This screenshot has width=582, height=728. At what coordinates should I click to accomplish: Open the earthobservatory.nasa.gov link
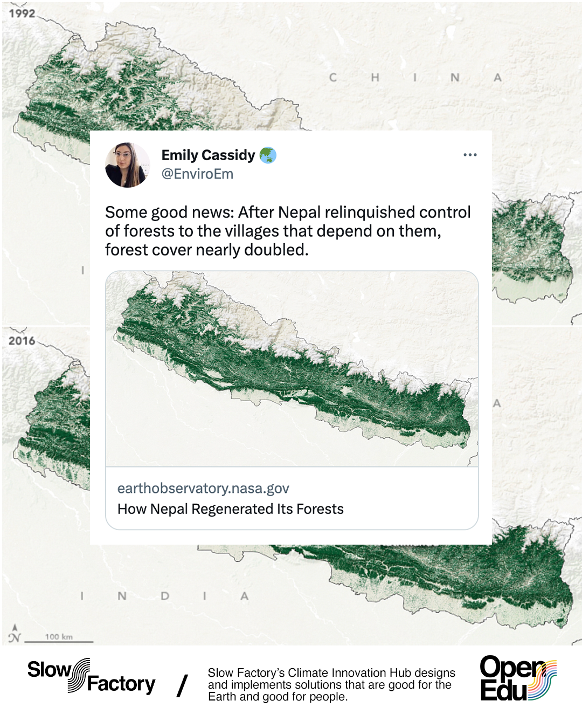click(x=203, y=489)
